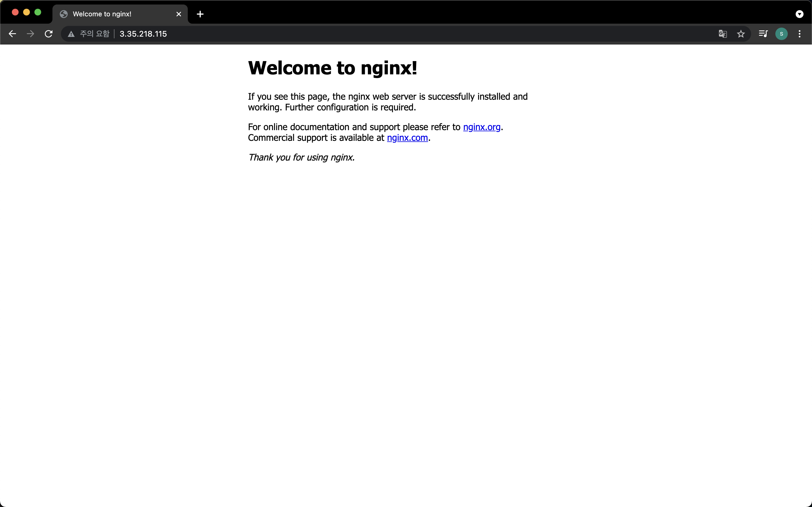The width and height of the screenshot is (812, 507).
Task: Expand the tab search dropdown arrow
Action: click(x=800, y=14)
